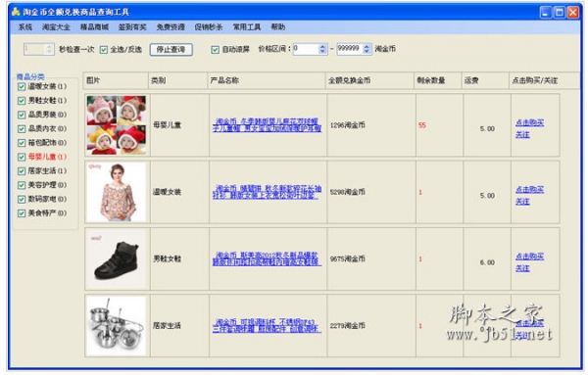This screenshot has width=588, height=375.
Task: Click 点击购买 in the 温暖女装 row
Action: point(529,190)
